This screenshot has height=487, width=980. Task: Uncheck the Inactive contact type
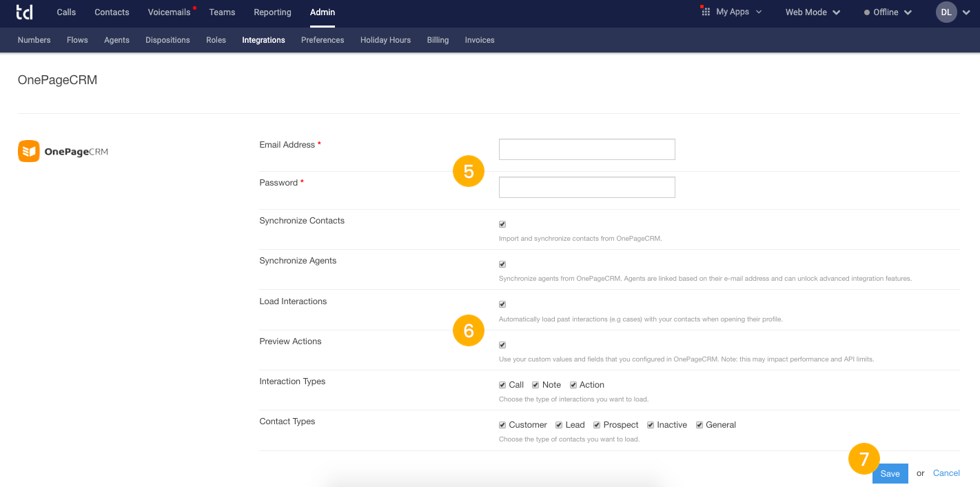click(651, 425)
